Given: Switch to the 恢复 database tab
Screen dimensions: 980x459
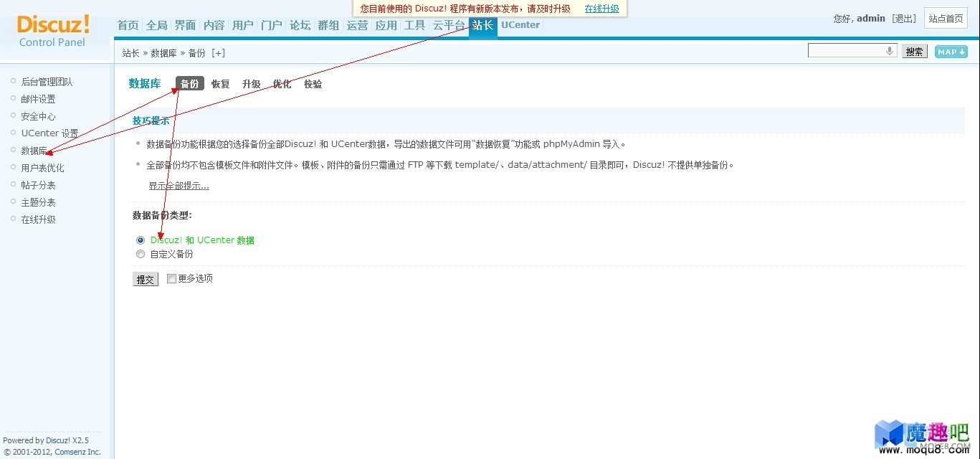Looking at the screenshot, I should pos(221,84).
